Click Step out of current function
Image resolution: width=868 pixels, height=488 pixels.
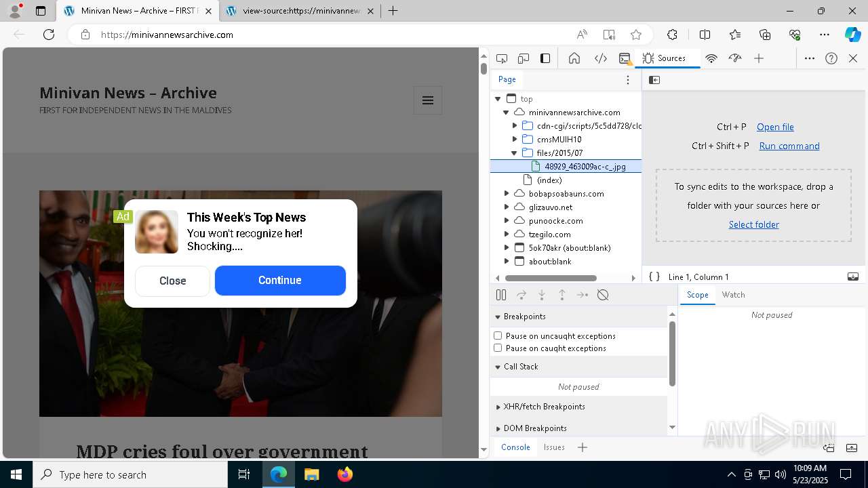click(x=562, y=295)
